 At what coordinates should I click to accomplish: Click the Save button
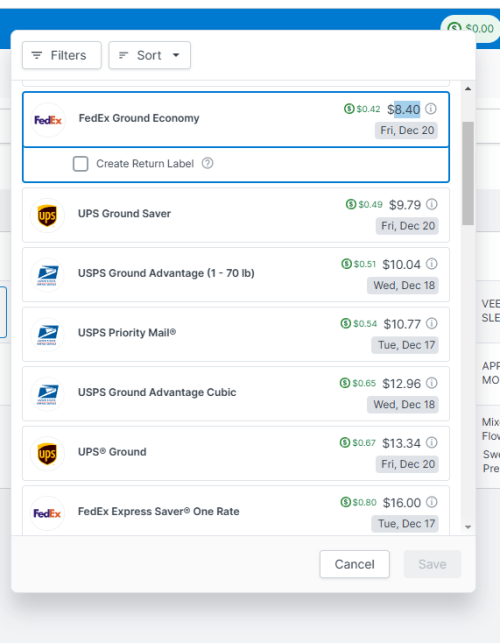432,564
